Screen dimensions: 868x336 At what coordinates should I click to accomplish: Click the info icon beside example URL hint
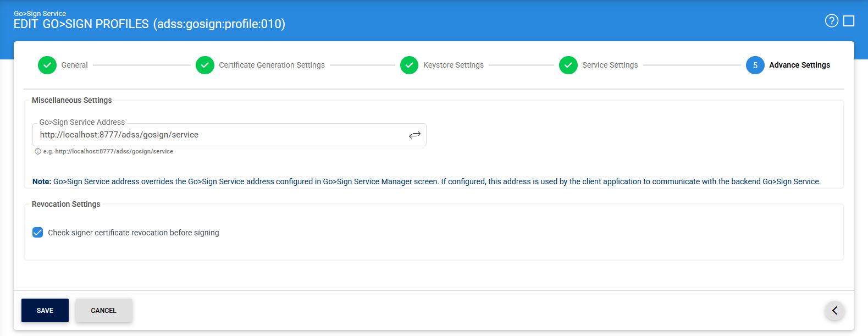click(x=38, y=152)
